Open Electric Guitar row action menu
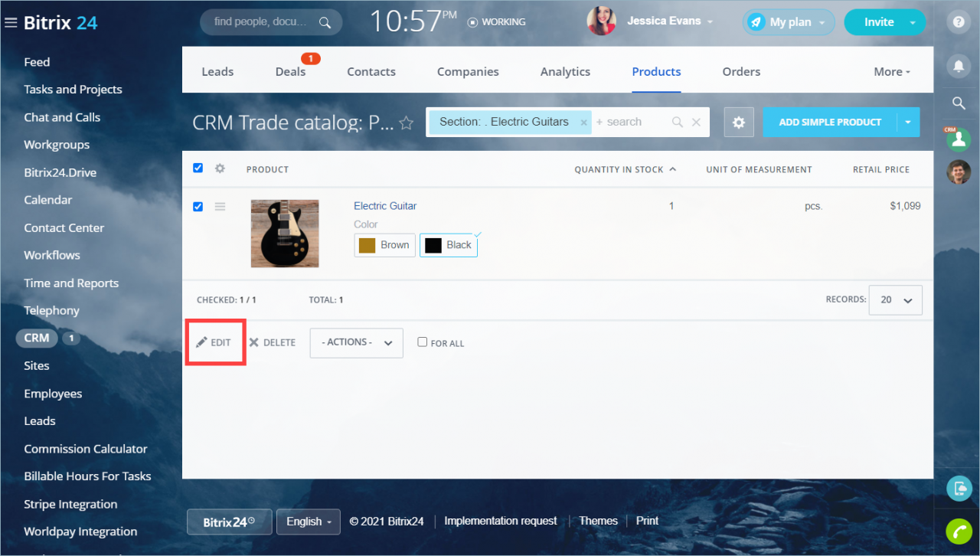The width and height of the screenshot is (980, 556). coord(220,206)
